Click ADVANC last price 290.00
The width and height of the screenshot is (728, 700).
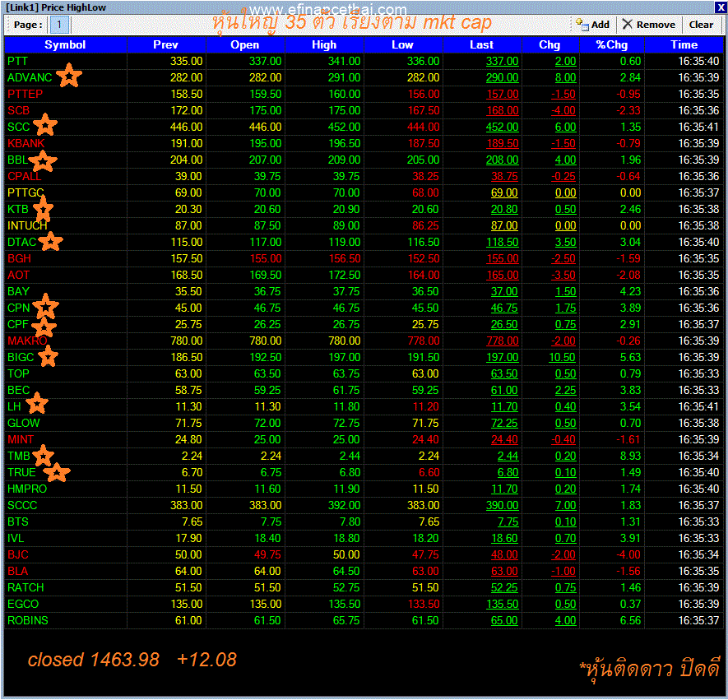[503, 77]
